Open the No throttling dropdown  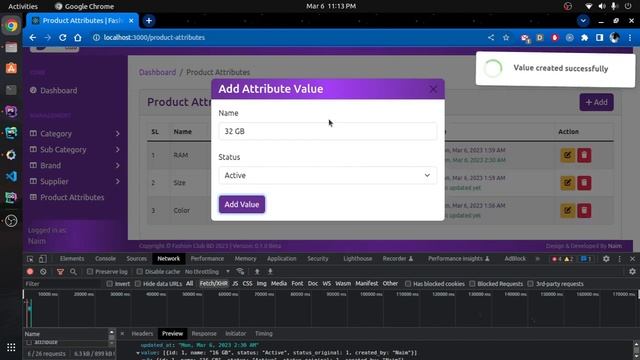207,272
